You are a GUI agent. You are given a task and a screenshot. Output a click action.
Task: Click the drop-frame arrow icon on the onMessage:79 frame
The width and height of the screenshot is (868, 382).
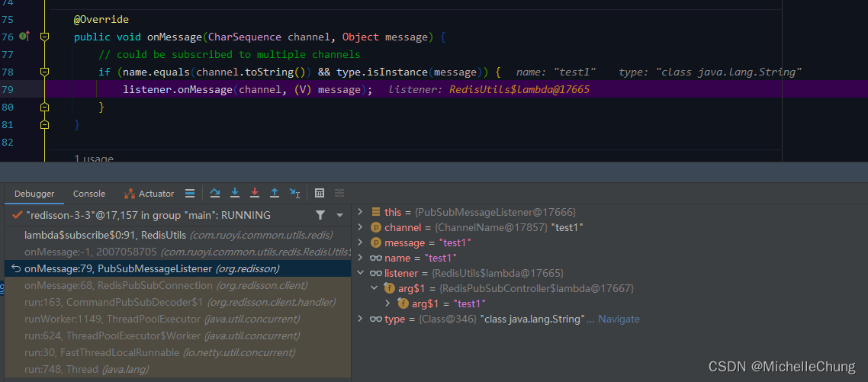coord(15,269)
